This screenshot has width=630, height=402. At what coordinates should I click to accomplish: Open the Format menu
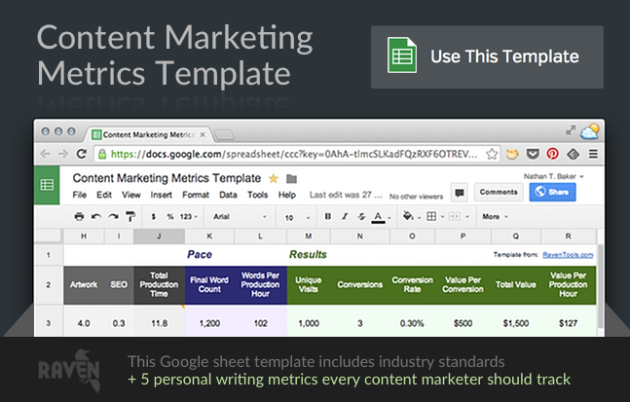click(x=196, y=195)
